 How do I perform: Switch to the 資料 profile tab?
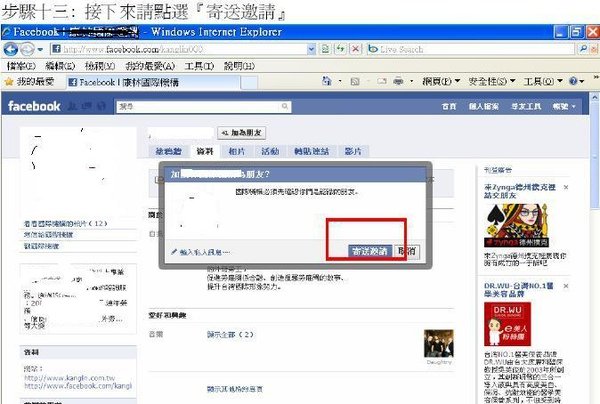[205, 152]
